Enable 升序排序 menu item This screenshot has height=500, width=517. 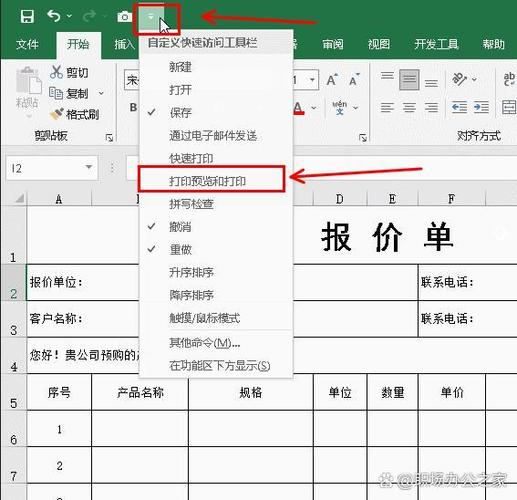click(x=216, y=272)
